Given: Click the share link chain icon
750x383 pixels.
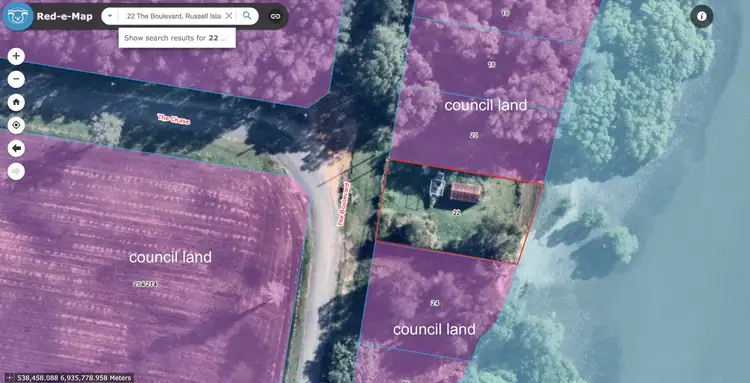Looking at the screenshot, I should pos(275,16).
